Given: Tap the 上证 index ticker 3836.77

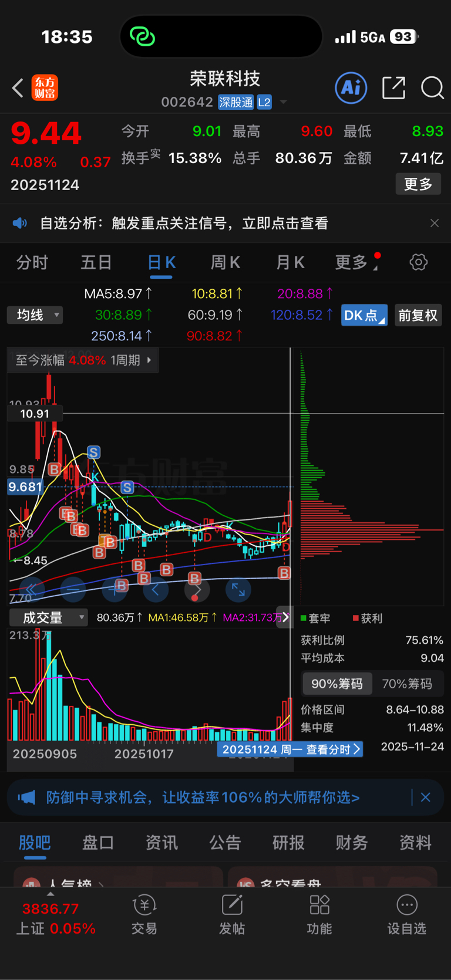Looking at the screenshot, I should [51, 909].
